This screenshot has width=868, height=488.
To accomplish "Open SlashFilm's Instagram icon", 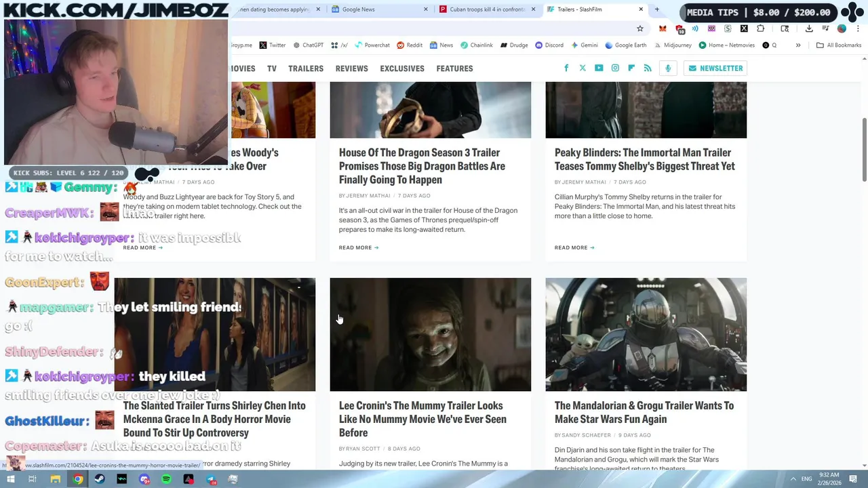I will click(615, 68).
